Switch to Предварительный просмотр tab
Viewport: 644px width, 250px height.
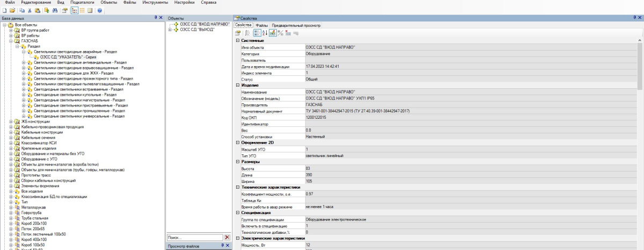(x=296, y=25)
